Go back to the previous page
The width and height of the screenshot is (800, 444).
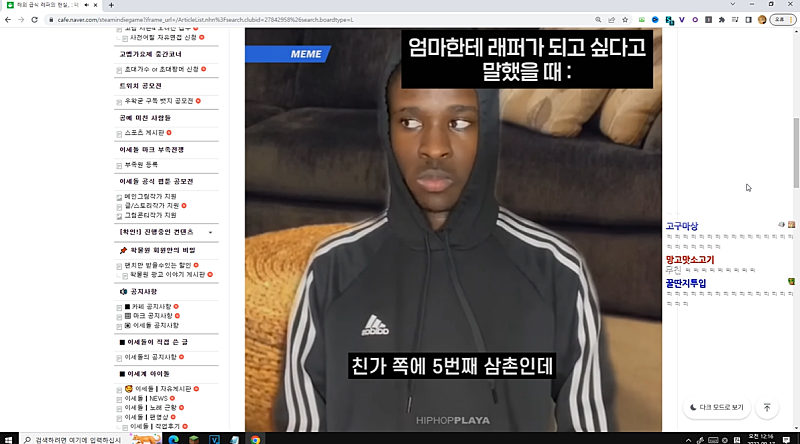point(8,20)
